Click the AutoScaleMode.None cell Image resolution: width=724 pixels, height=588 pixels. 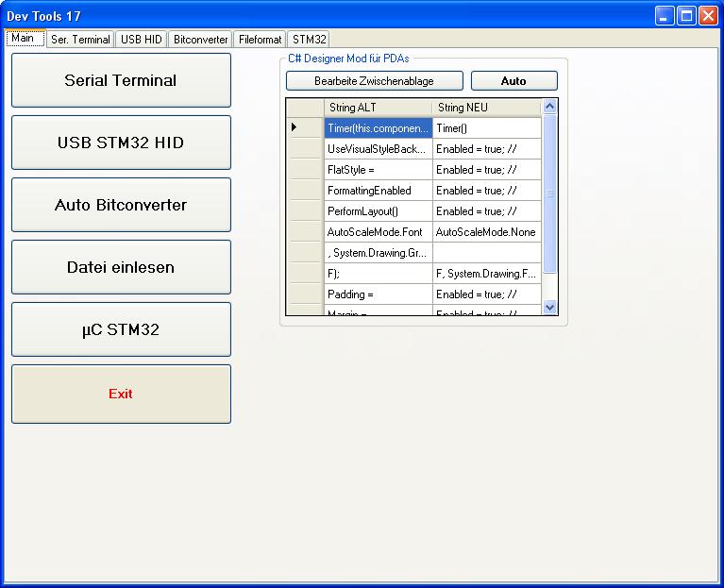pyautogui.click(x=486, y=232)
